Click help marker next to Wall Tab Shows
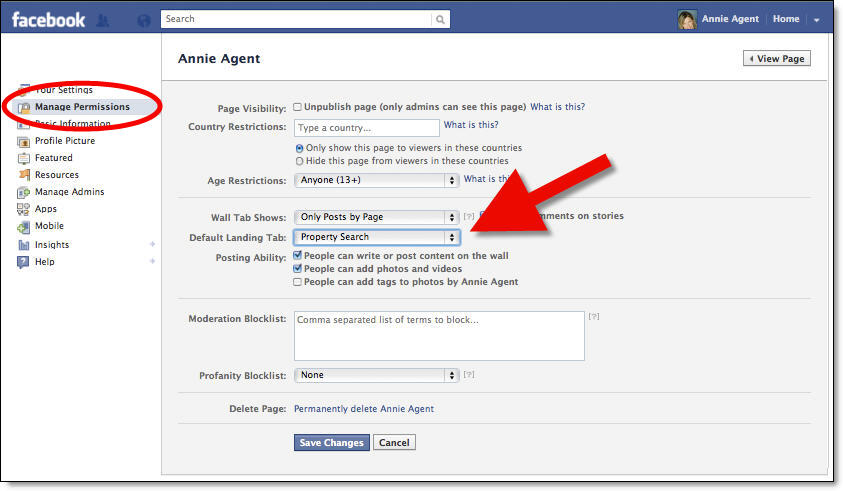This screenshot has height=491, width=843. pos(469,216)
